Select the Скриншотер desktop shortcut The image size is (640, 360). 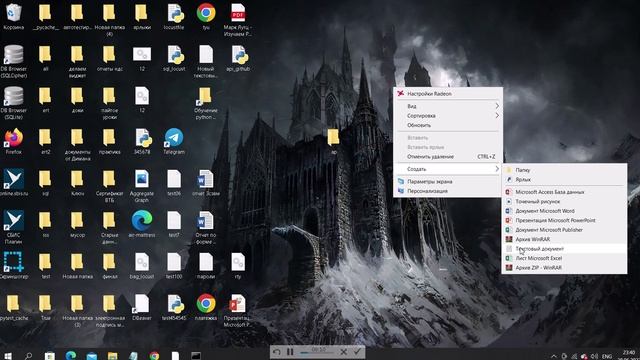tap(13, 265)
